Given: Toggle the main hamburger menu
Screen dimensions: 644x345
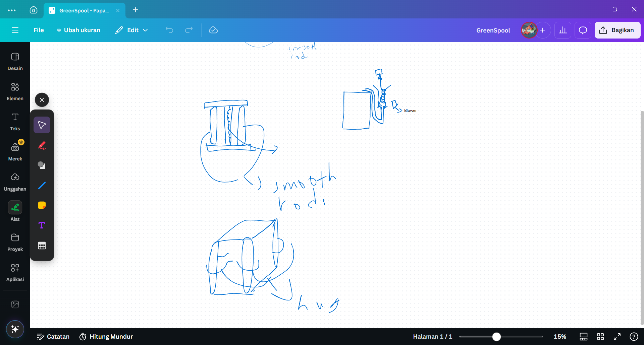Looking at the screenshot, I should pyautogui.click(x=15, y=30).
